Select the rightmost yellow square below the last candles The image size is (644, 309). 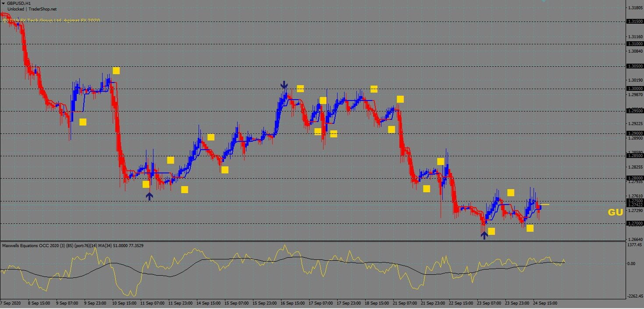coord(530,228)
